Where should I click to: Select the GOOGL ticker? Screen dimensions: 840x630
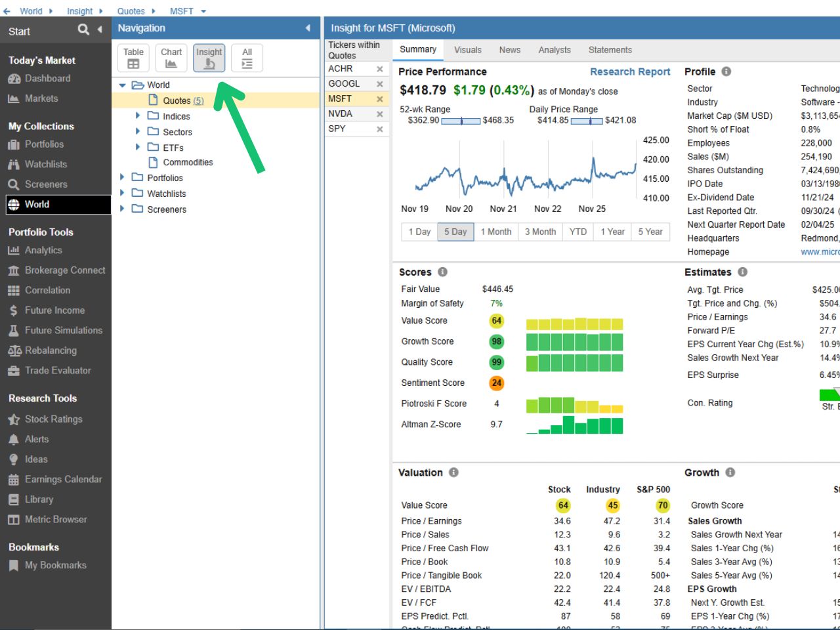coord(344,83)
